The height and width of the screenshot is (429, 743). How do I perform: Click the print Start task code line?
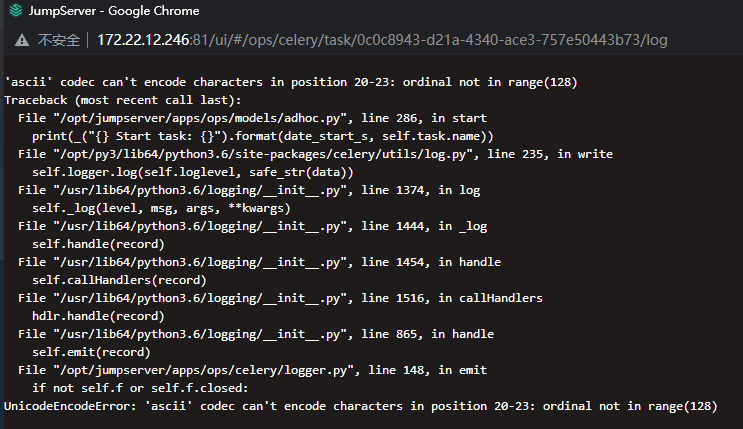tap(263, 136)
